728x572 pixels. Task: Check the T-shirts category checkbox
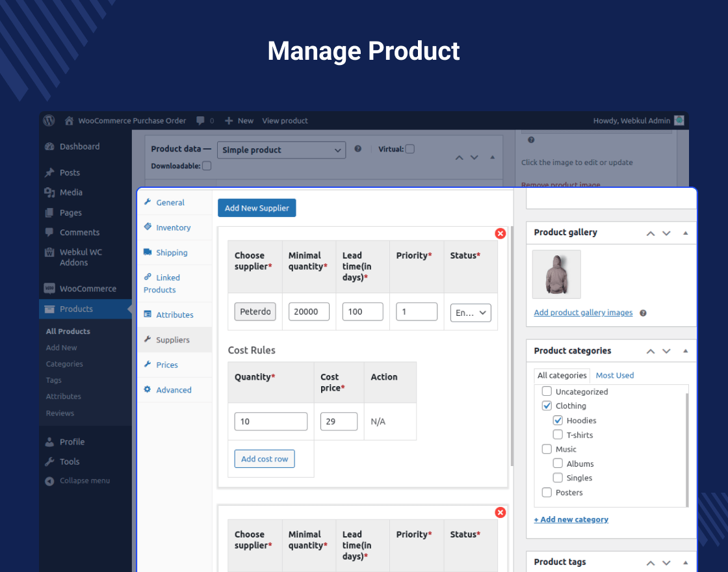pos(558,435)
